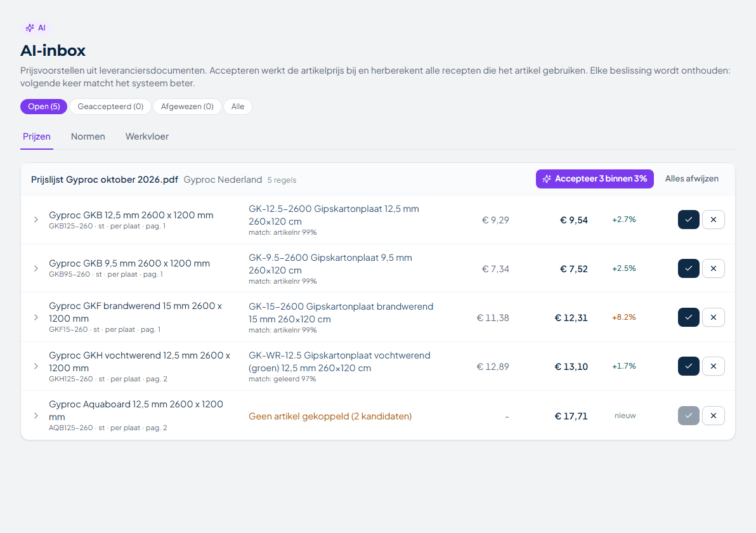
Task: Click the new price € 12,31
Action: 571,318
